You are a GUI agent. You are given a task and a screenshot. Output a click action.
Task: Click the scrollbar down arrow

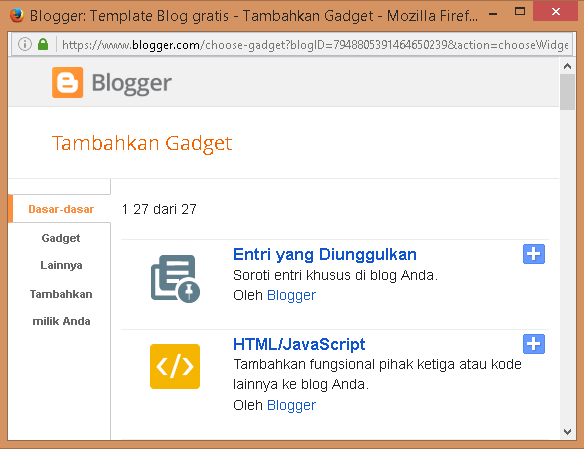[x=568, y=432]
